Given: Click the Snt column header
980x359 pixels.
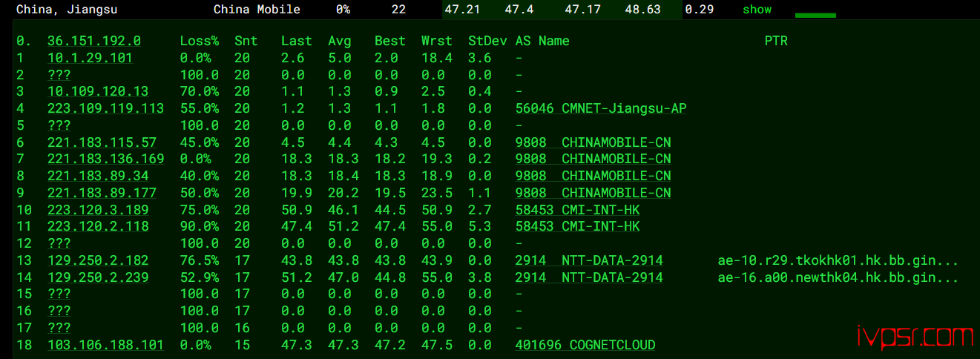Looking at the screenshot, I should click(246, 42).
